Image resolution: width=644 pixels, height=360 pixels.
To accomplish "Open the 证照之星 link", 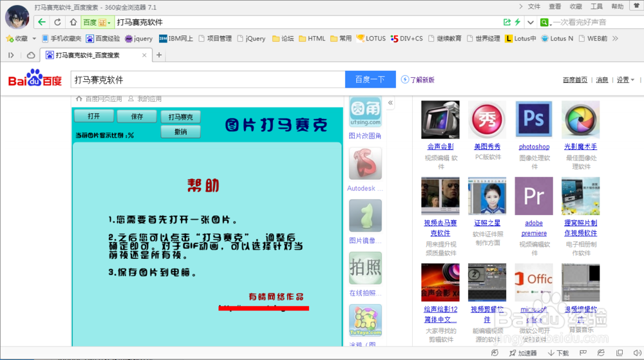I will pyautogui.click(x=487, y=223).
